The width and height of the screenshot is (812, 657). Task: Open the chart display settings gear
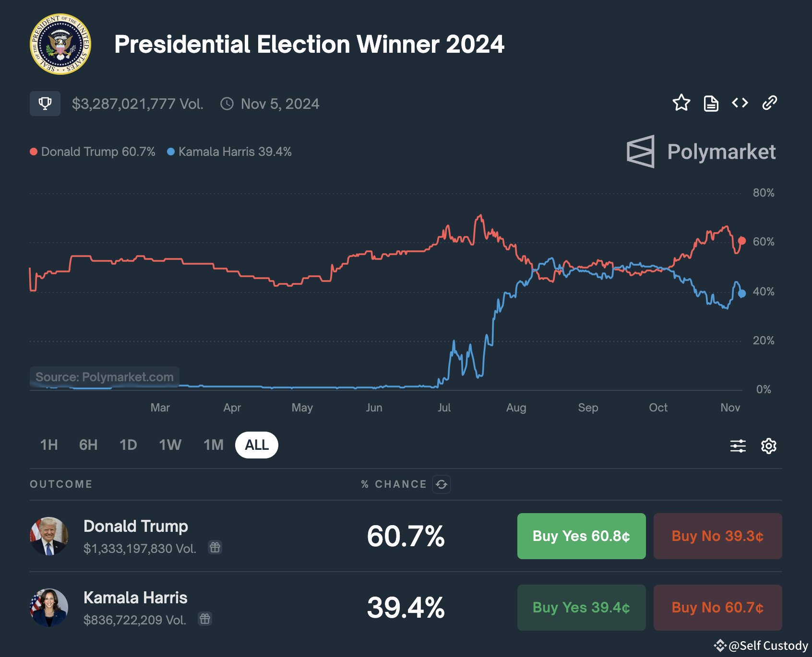(768, 446)
